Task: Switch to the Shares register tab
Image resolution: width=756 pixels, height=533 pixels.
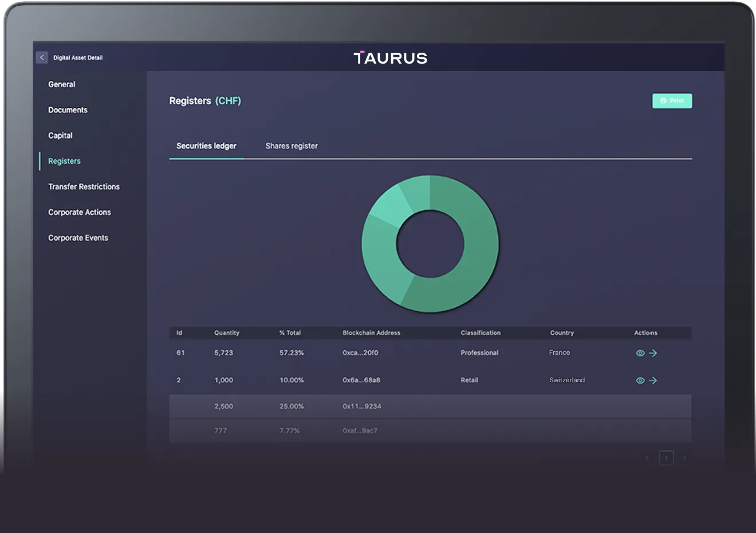Action: 292,146
